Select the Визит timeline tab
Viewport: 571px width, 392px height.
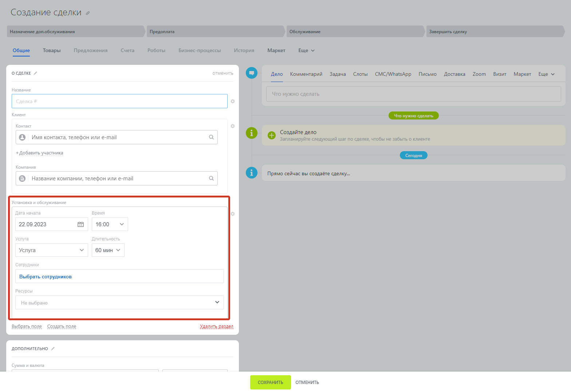coord(500,74)
